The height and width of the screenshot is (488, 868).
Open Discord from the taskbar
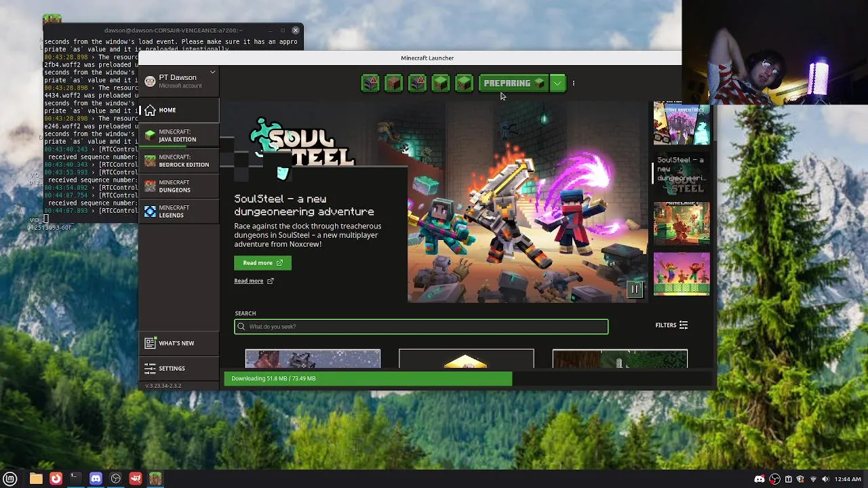(x=96, y=479)
